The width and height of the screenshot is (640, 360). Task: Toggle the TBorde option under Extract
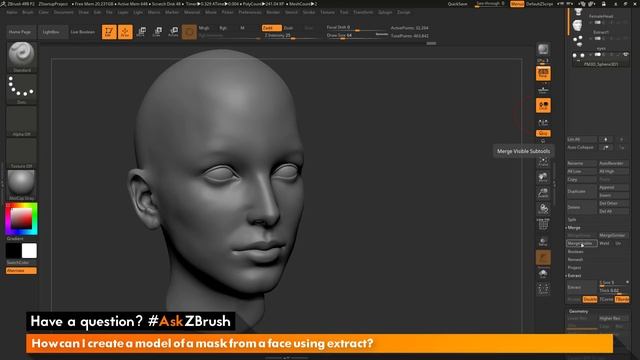pos(622,300)
